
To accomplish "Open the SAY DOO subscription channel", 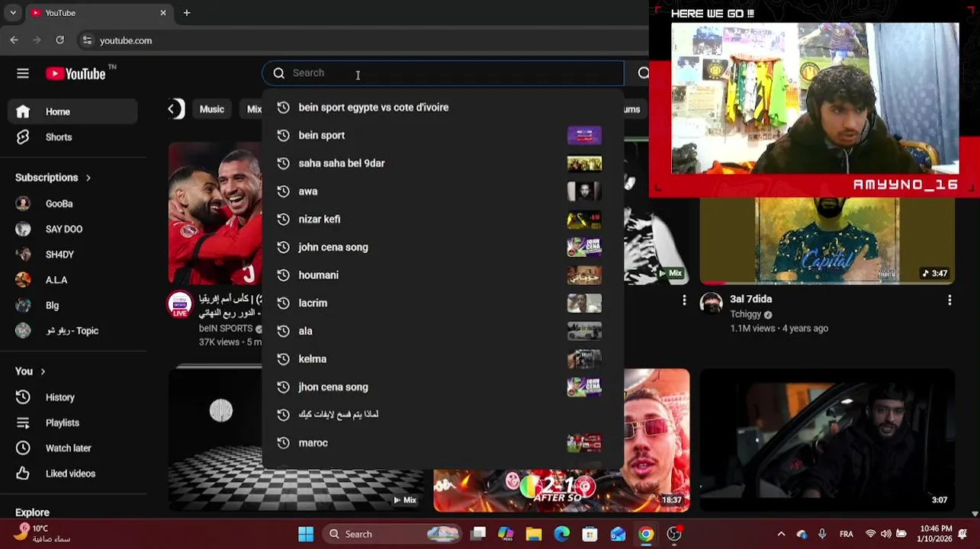I will click(x=73, y=229).
